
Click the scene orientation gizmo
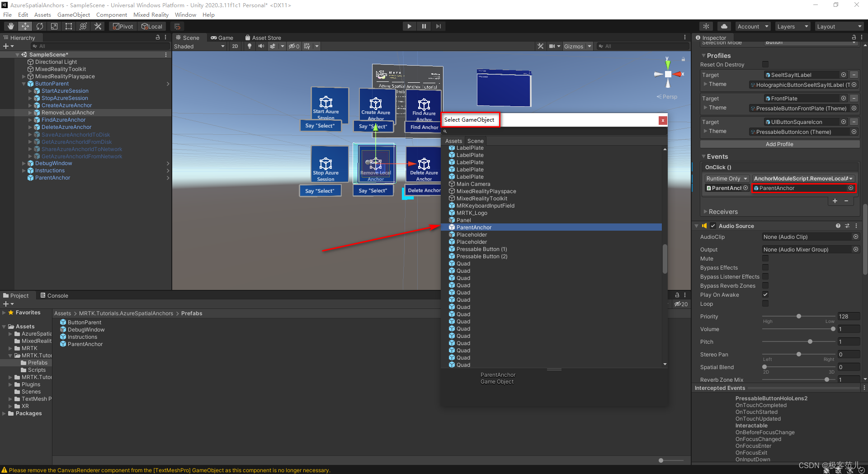[x=668, y=74]
